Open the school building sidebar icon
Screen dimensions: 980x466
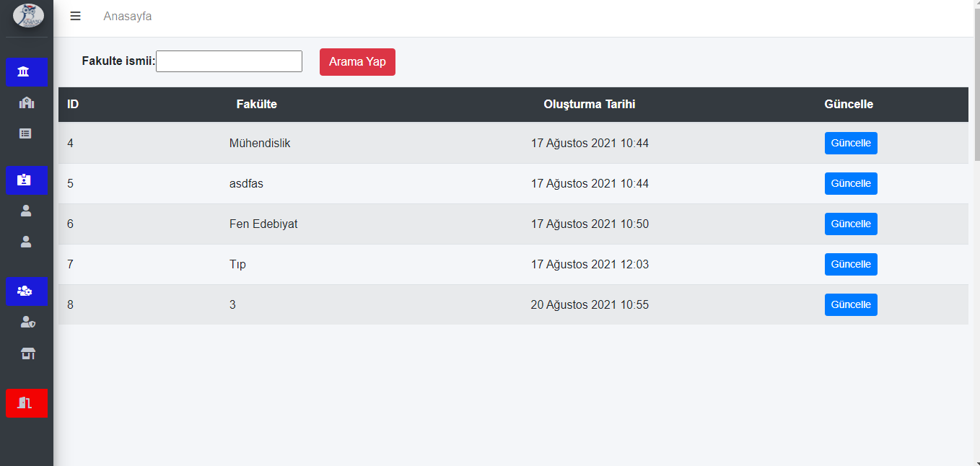click(27, 103)
